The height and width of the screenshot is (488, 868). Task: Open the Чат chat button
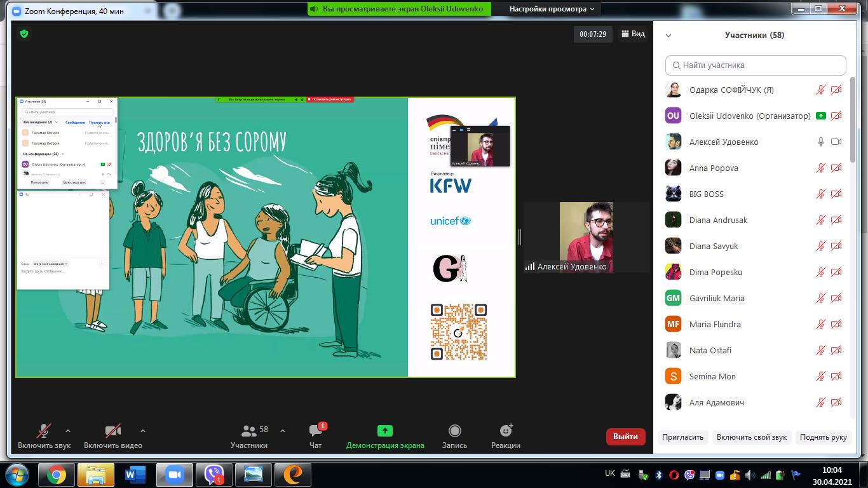click(x=315, y=436)
